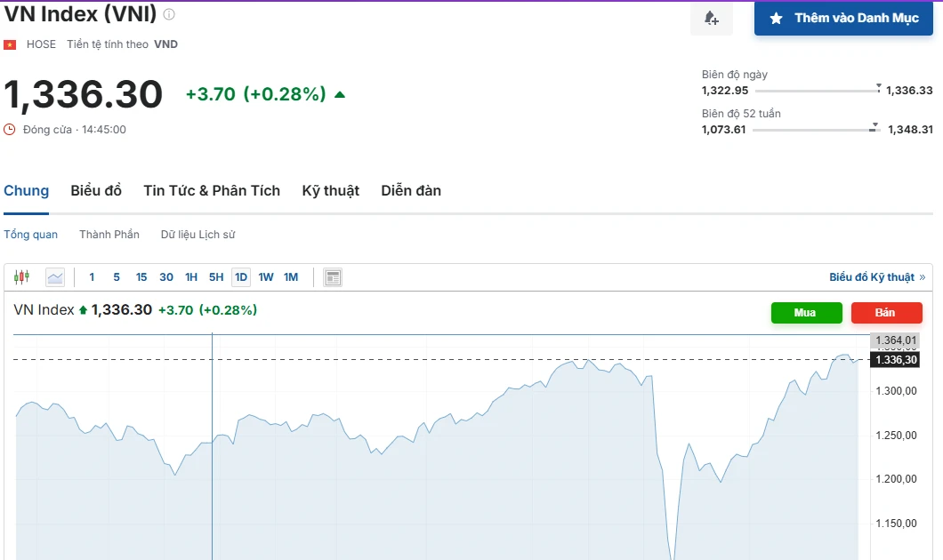943x560 pixels.
Task: Set chart interval to 1M
Action: coord(291,277)
